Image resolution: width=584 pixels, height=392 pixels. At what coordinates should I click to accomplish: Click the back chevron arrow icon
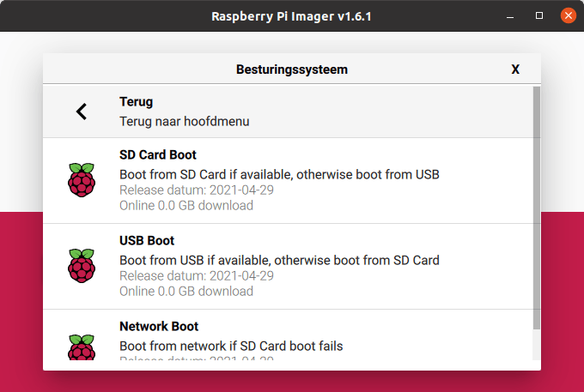[82, 112]
